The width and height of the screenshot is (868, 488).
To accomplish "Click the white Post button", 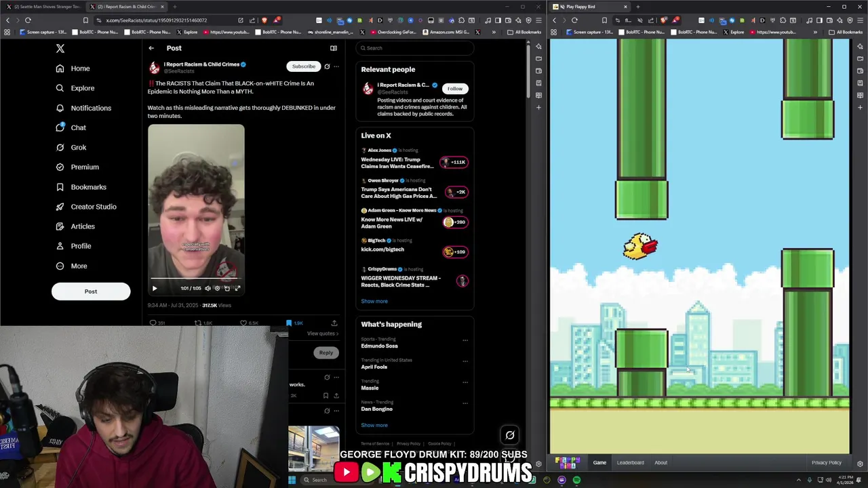I will click(91, 291).
